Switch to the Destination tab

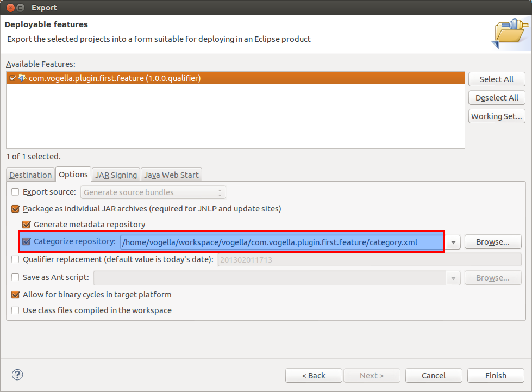[x=30, y=175]
